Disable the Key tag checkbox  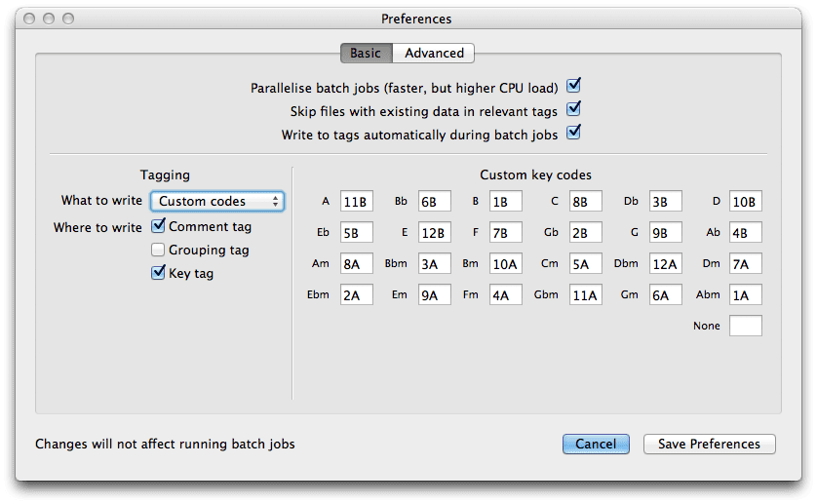click(x=159, y=273)
